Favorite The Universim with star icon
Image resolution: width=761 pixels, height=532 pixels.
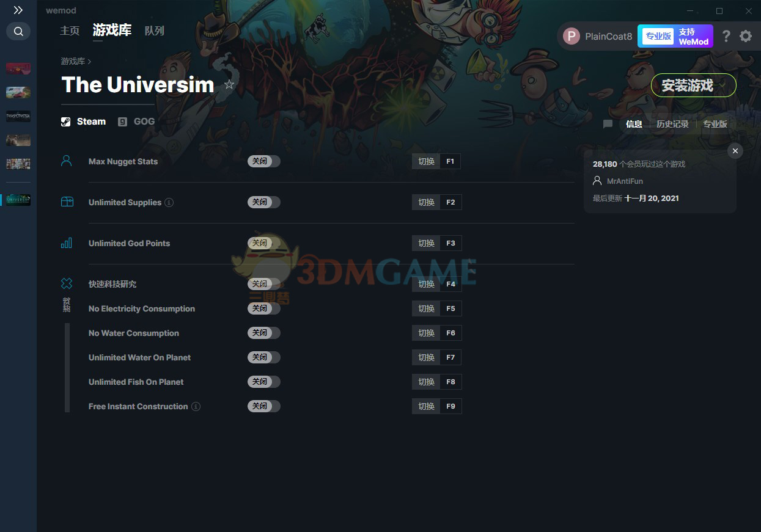point(229,85)
